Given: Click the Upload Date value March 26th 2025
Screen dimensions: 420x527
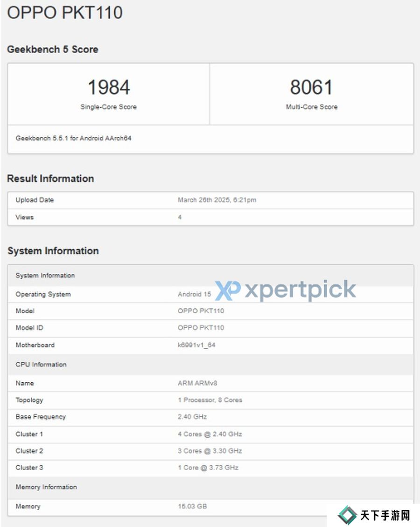Looking at the screenshot, I should click(x=217, y=200).
